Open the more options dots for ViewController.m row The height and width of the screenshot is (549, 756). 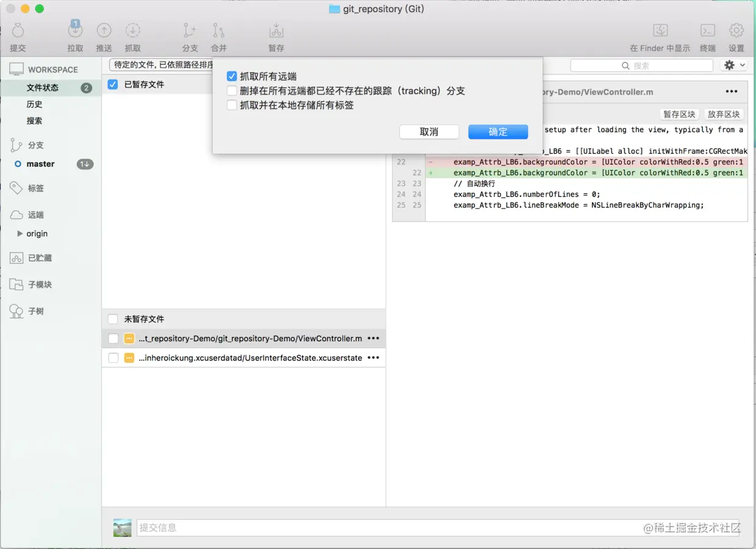tap(373, 339)
